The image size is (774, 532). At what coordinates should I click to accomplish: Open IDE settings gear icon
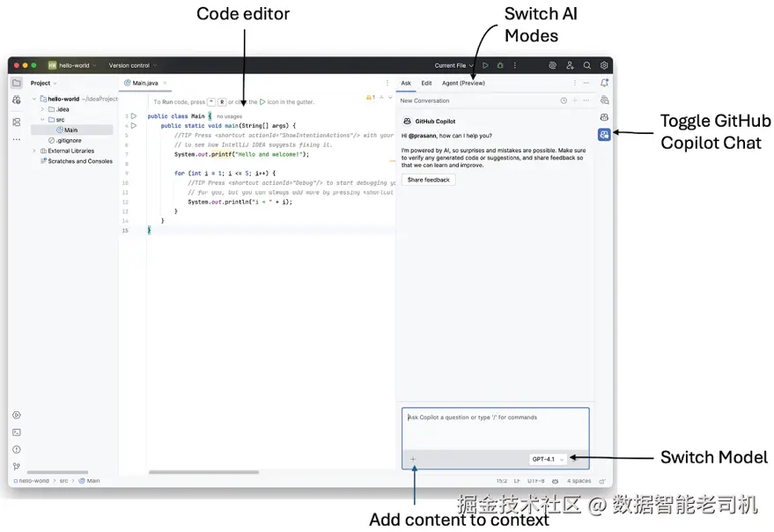[604, 65]
